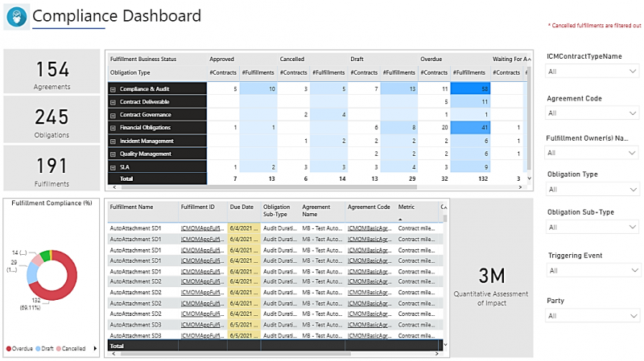Open the Obligation Type slicer dropdown
The width and height of the screenshot is (644, 361).
pyautogui.click(x=591, y=190)
